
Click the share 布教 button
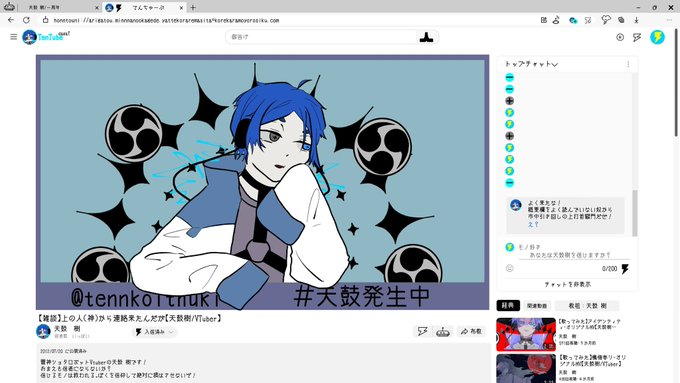[x=471, y=332]
